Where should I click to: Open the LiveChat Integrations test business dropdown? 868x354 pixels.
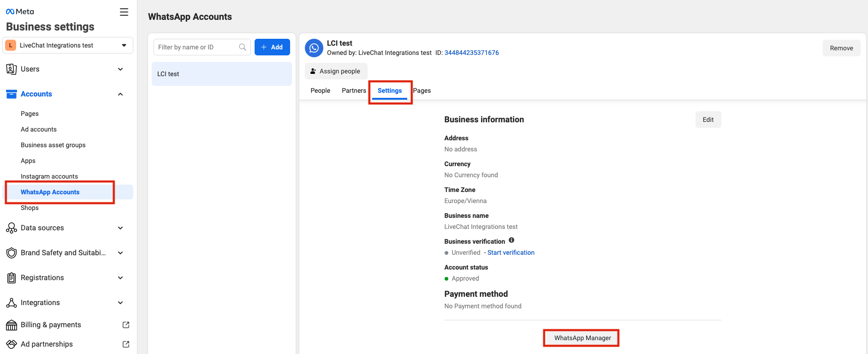coord(68,45)
